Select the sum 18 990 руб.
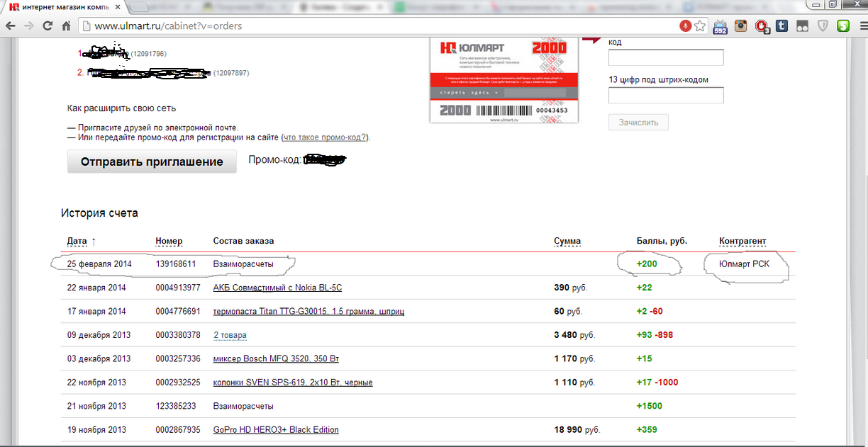 click(x=577, y=429)
